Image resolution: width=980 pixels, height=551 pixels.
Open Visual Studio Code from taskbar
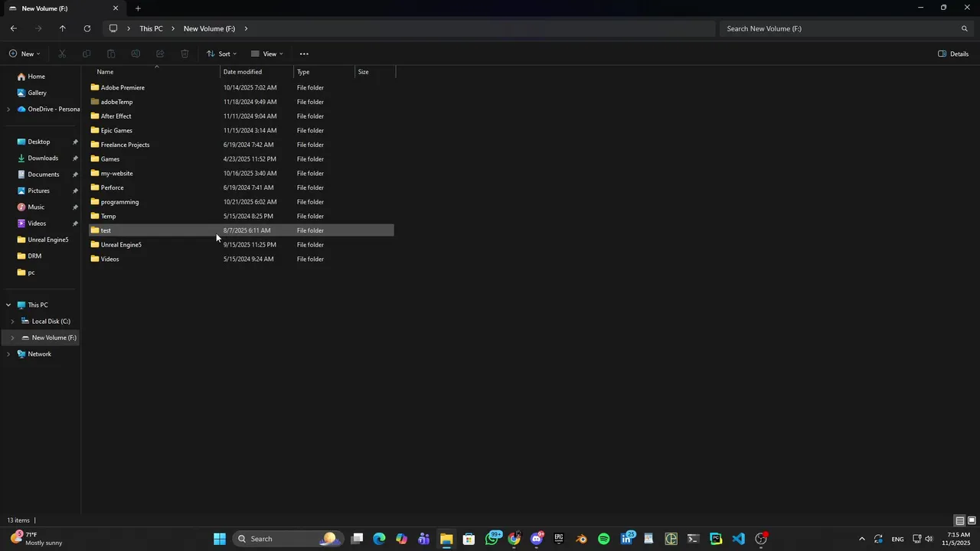(738, 539)
